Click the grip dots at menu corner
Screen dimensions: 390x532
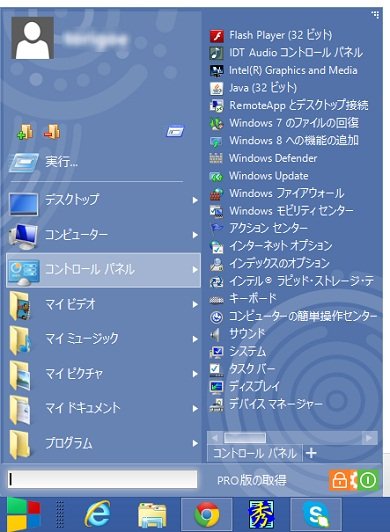[x=375, y=15]
